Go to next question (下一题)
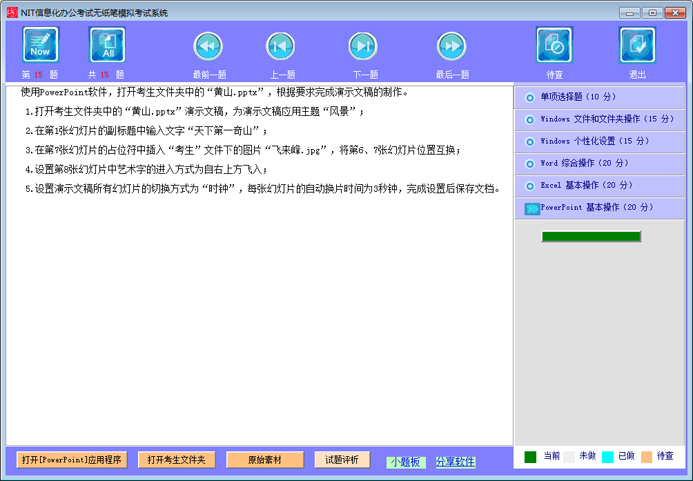Viewport: 693px width, 481px height. click(x=363, y=46)
